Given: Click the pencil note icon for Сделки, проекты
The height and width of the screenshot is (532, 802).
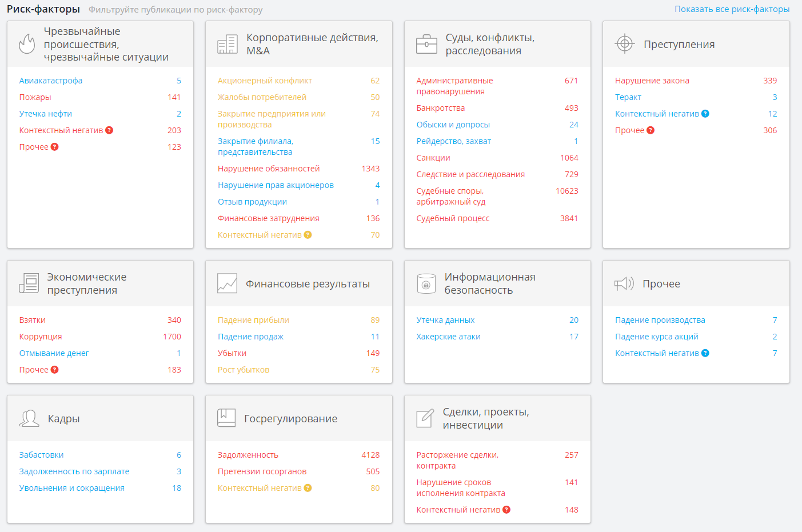Looking at the screenshot, I should click(x=425, y=418).
